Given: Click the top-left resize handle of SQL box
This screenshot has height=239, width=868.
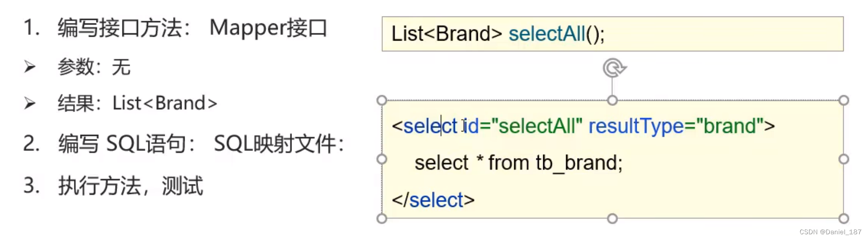Looking at the screenshot, I should (381, 100).
